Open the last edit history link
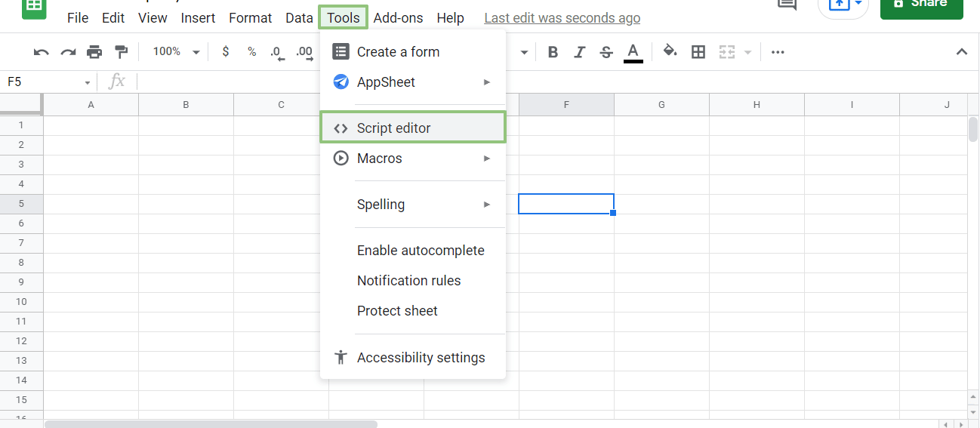Screen dimensions: 980x428 (x=562, y=18)
